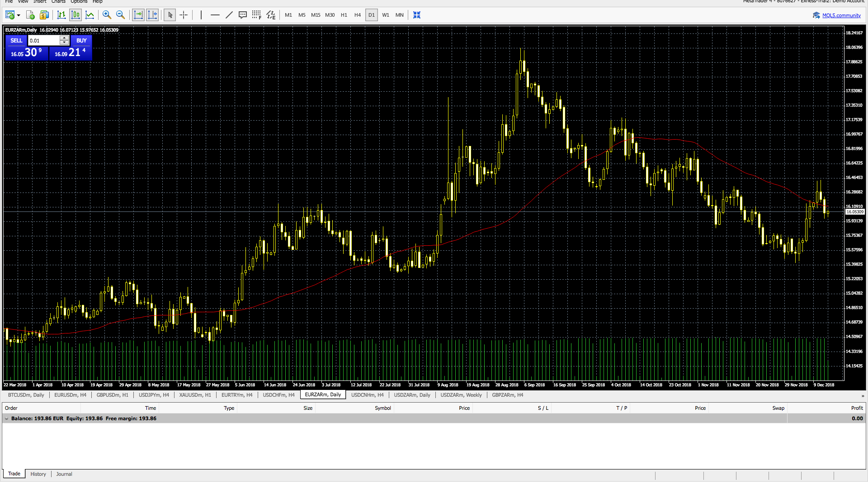This screenshot has width=868, height=488.
Task: Select the text label comment tool
Action: point(243,15)
